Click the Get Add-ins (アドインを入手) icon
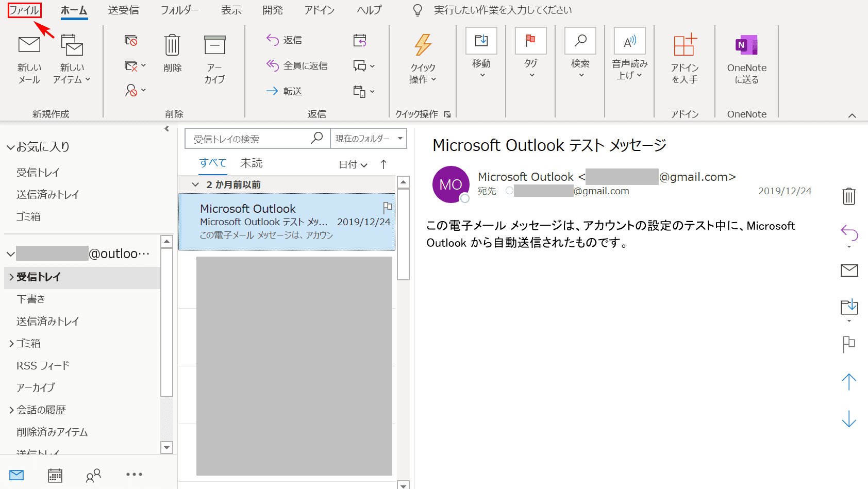This screenshot has width=868, height=489. tap(685, 45)
